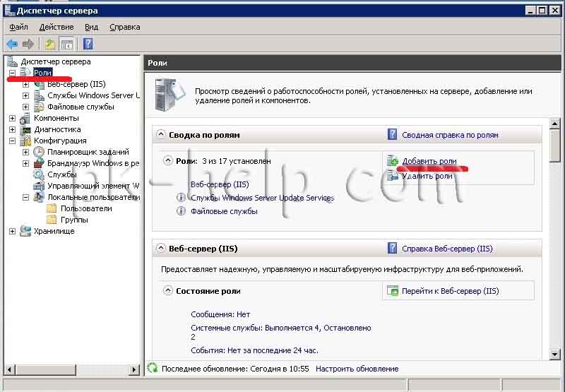Open Сводная справка по ролям link

coord(450,135)
